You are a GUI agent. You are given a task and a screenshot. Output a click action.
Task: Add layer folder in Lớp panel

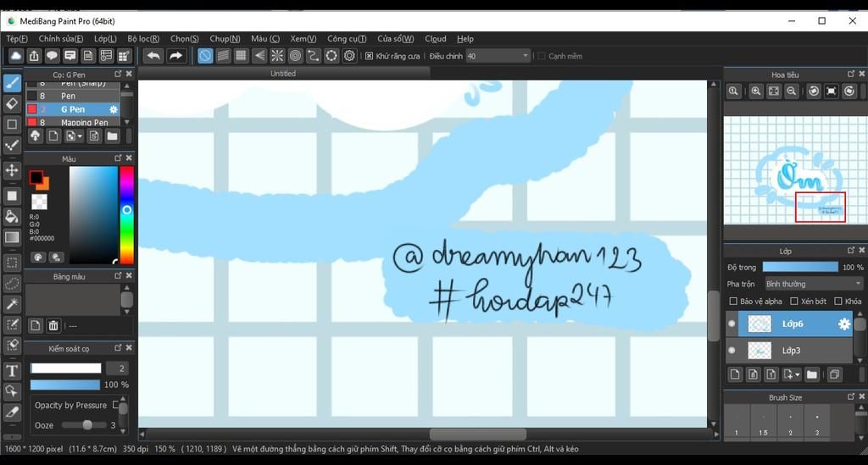pos(811,375)
